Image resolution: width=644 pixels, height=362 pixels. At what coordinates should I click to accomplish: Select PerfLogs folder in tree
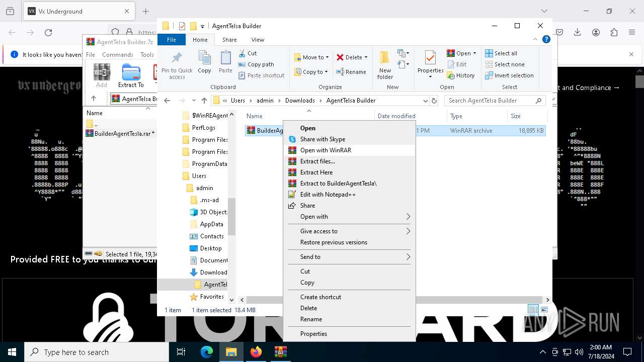point(203,128)
